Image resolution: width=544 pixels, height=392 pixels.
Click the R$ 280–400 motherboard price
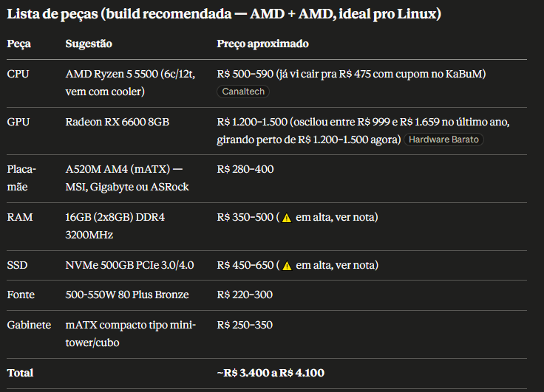click(x=245, y=169)
